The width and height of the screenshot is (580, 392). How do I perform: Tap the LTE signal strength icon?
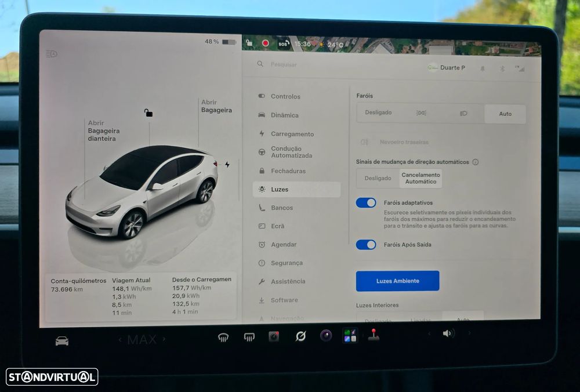click(520, 68)
